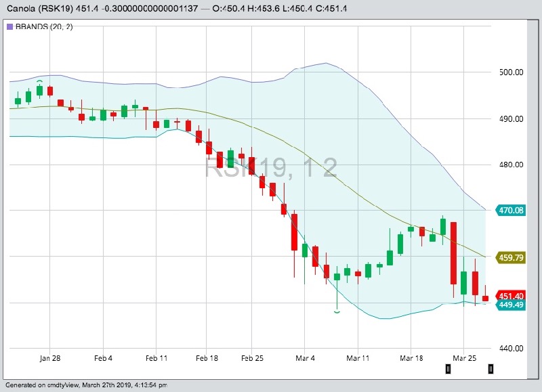This screenshot has width=542, height=392.
Task: Click the Mar 18 date label
Action: [x=411, y=358]
